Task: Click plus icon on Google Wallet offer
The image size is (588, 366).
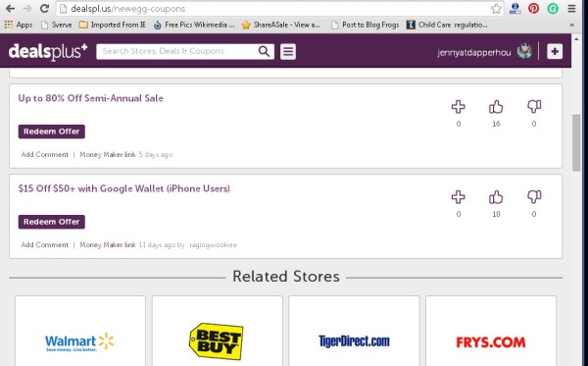Action: [459, 196]
